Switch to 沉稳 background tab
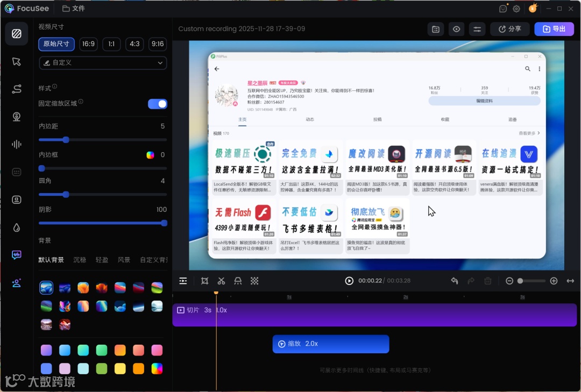This screenshot has height=392, width=581. pos(80,260)
